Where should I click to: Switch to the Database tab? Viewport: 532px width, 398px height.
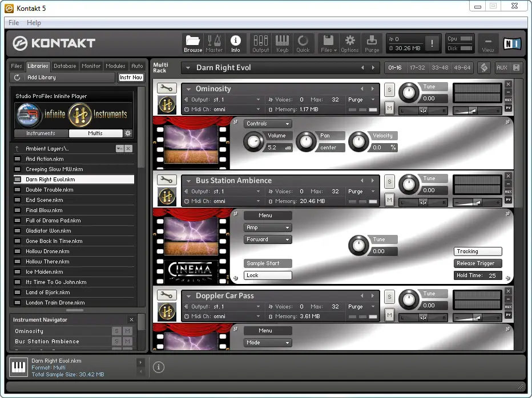[x=65, y=66]
